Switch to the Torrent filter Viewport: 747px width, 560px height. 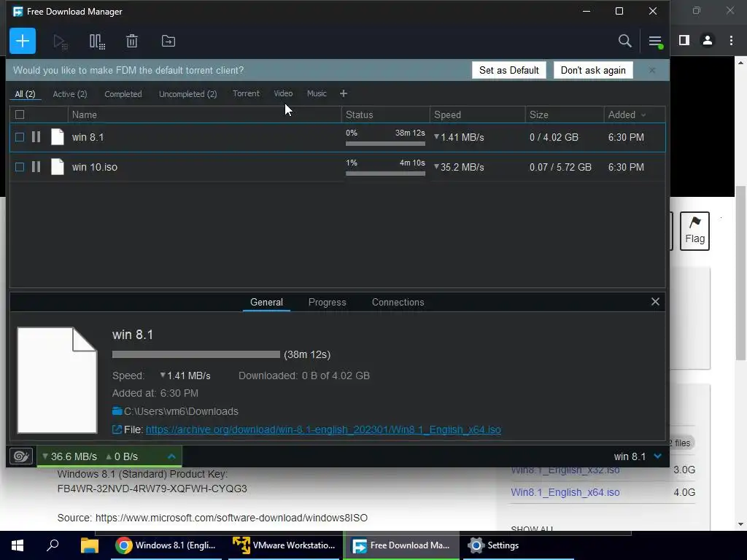pyautogui.click(x=246, y=94)
